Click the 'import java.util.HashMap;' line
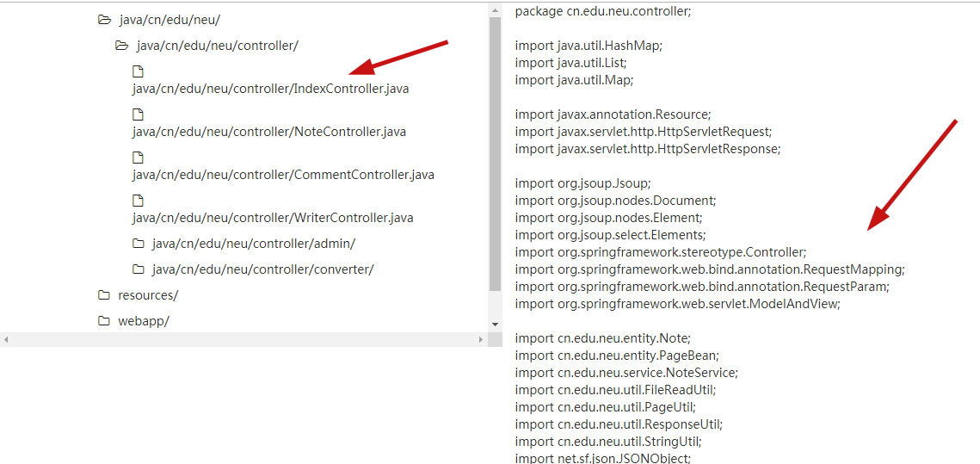Image resolution: width=980 pixels, height=464 pixels. (x=589, y=46)
